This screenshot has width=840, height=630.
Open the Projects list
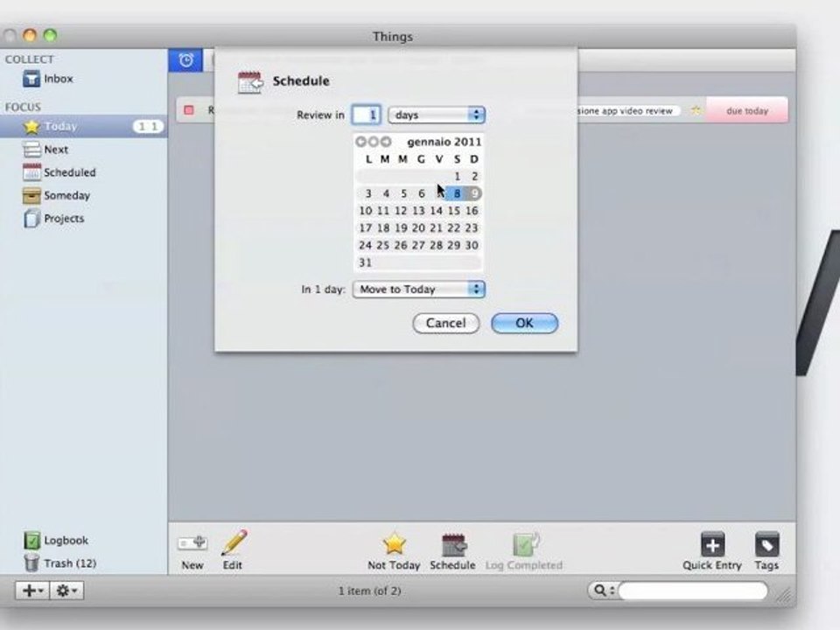point(53,219)
